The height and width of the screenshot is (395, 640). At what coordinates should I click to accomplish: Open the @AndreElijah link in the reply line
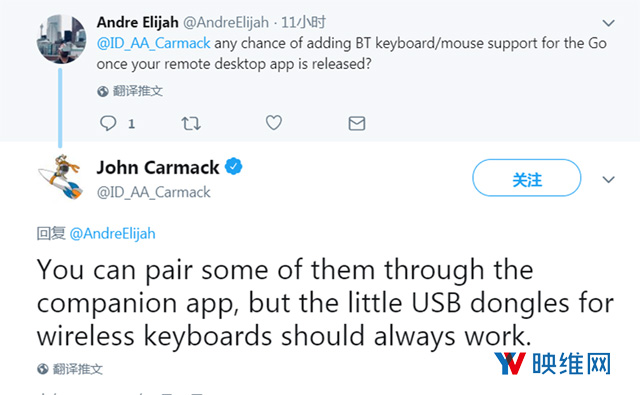click(113, 234)
